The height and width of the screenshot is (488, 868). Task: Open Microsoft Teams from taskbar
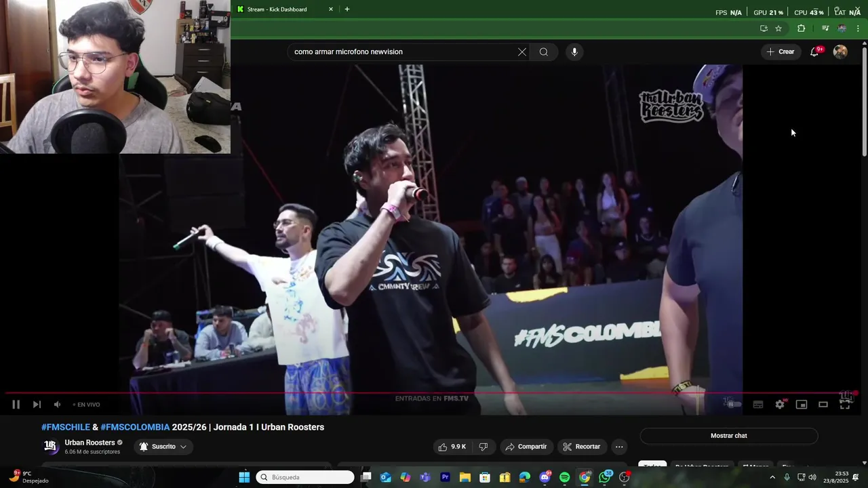point(425,477)
